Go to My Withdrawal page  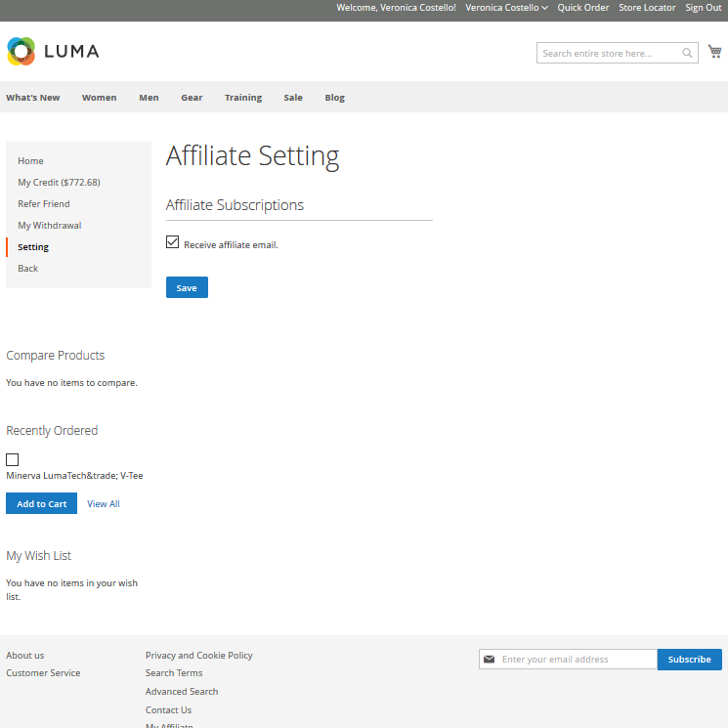pyautogui.click(x=50, y=226)
